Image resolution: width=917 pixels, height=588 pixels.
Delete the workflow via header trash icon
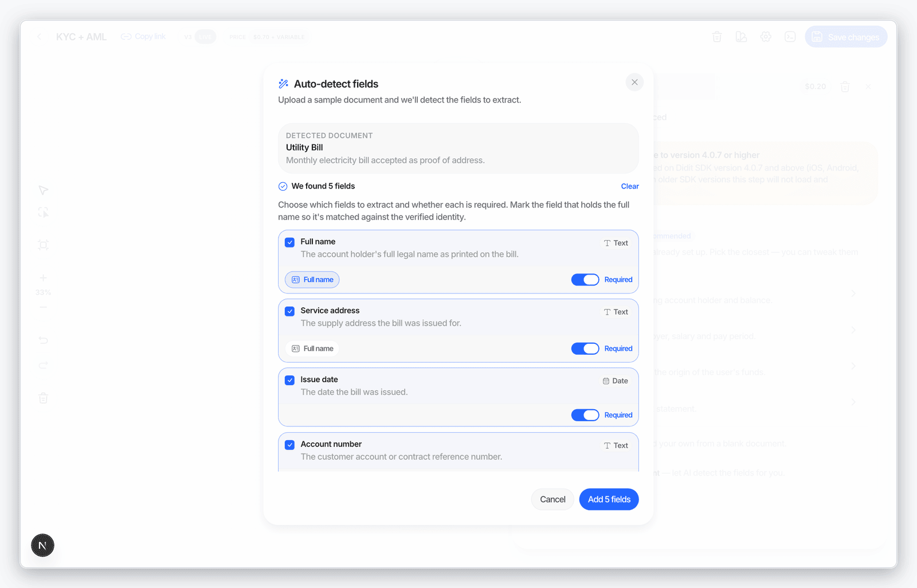pyautogui.click(x=717, y=37)
